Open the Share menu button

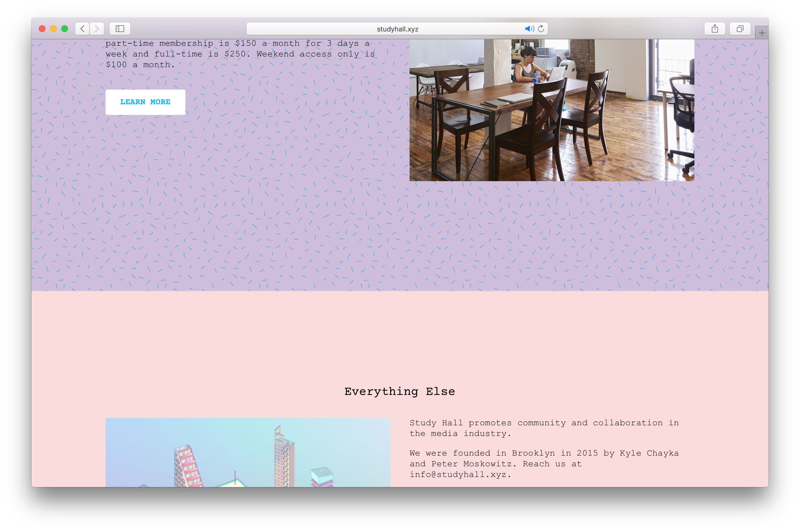(715, 29)
